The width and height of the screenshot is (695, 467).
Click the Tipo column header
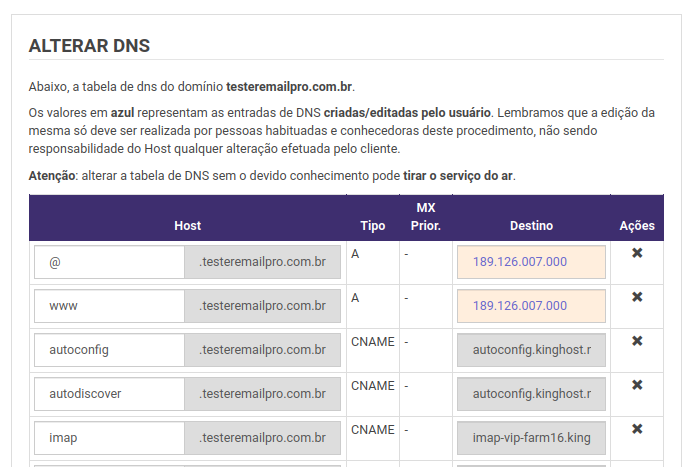(x=373, y=226)
